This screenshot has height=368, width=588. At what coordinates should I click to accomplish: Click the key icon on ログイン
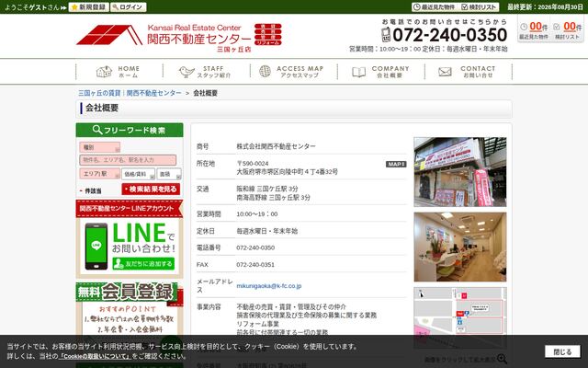(x=116, y=7)
